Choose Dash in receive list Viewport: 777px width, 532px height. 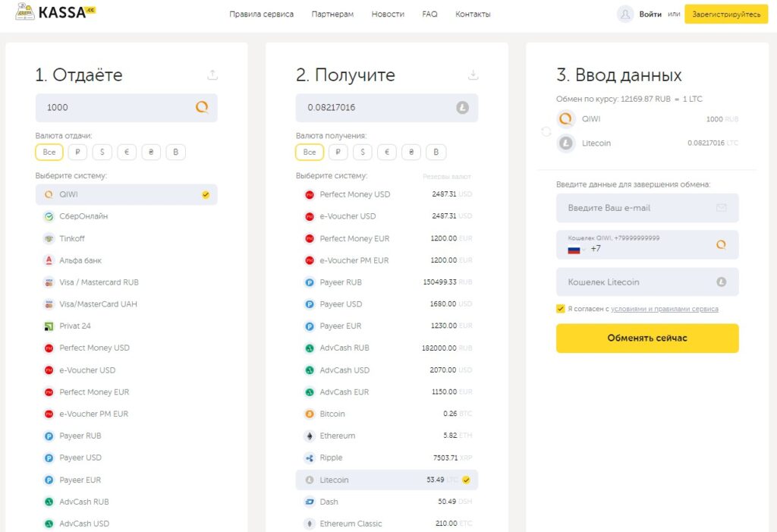[x=387, y=502]
